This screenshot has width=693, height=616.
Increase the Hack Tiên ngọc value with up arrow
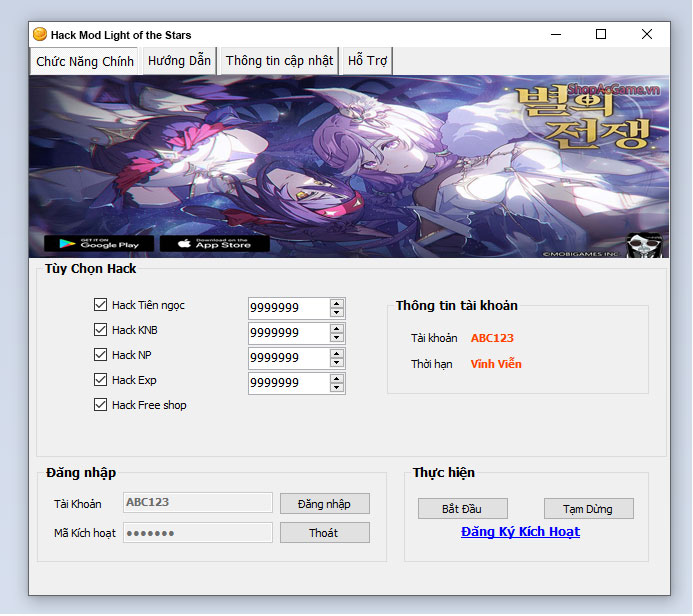pyautogui.click(x=337, y=304)
